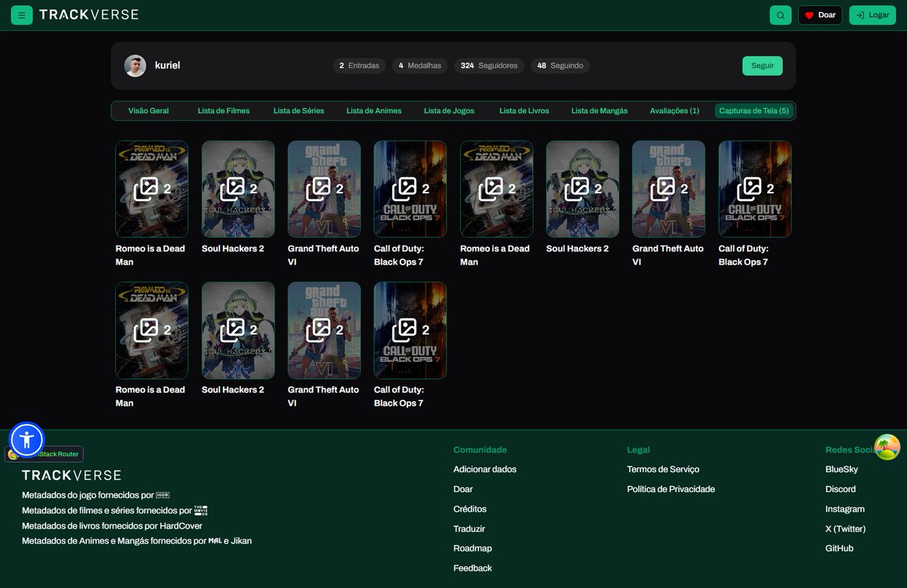Image resolution: width=907 pixels, height=588 pixels.
Task: Switch to the Lista de Livros tab
Action: pos(525,110)
